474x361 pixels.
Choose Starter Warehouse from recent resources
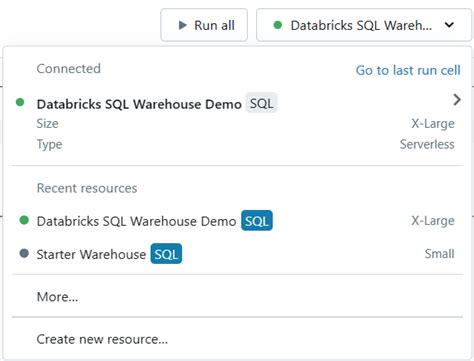[x=237, y=254]
